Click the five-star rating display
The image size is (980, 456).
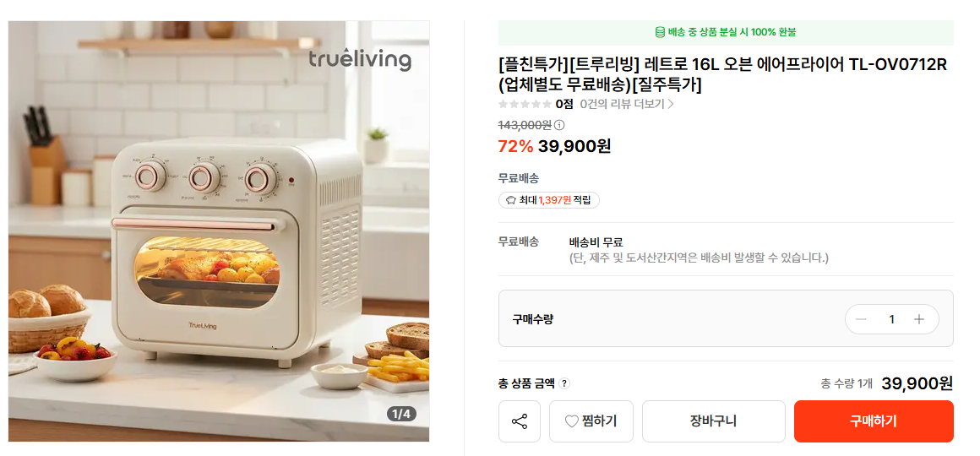(525, 105)
